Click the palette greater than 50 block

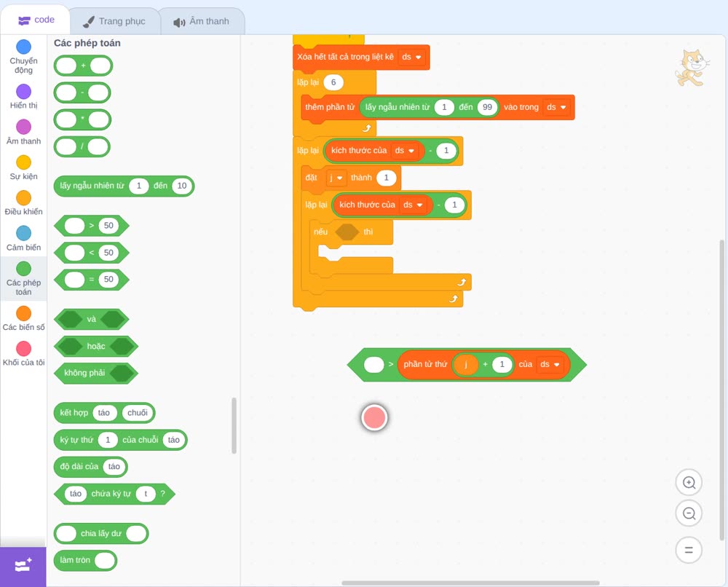point(92,226)
